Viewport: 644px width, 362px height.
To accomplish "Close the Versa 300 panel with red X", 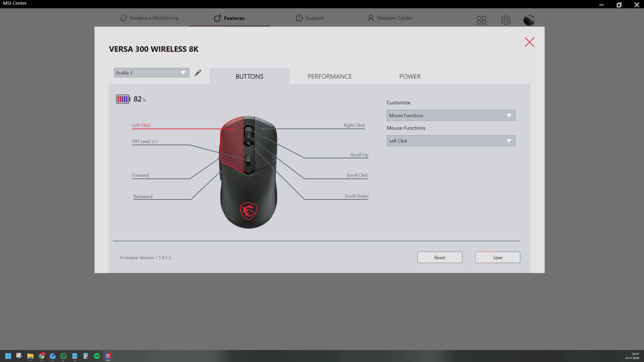I will coord(529,42).
